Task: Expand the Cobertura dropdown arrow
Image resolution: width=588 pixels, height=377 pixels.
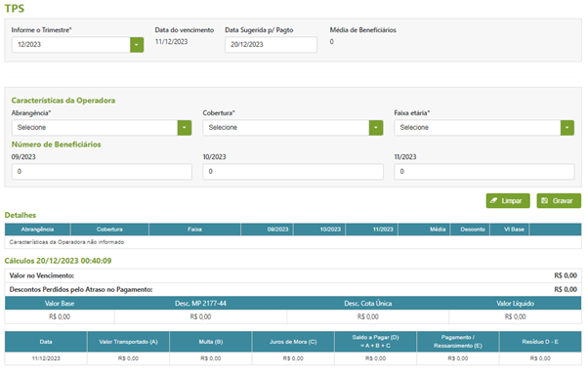Action: tap(376, 128)
